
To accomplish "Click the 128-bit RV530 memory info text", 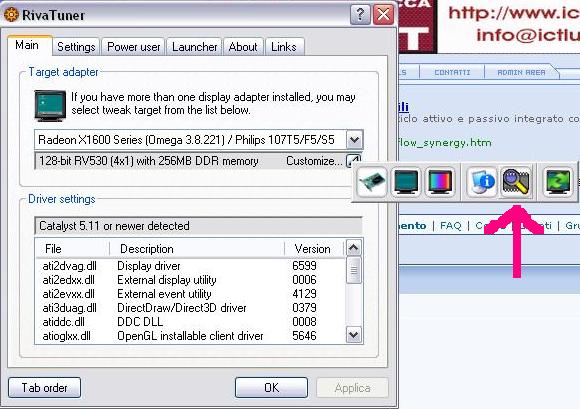I will pos(149,161).
